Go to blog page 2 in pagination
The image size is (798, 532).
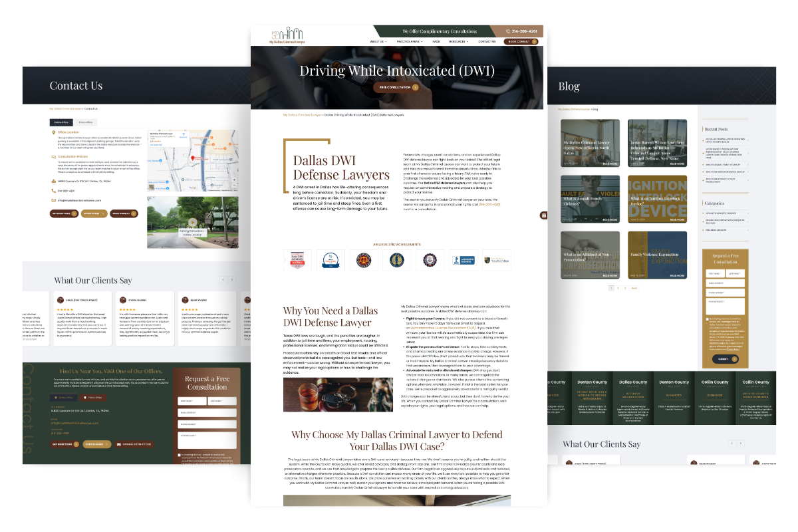pyautogui.click(x=618, y=288)
